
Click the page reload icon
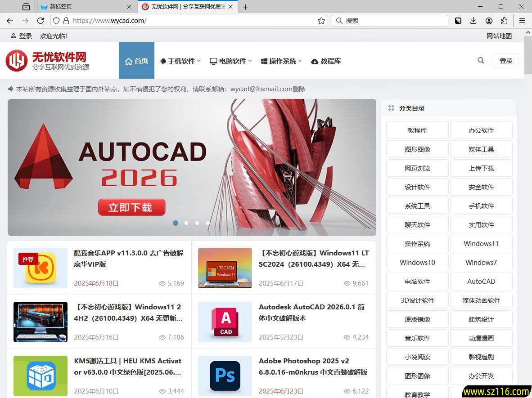tap(41, 21)
